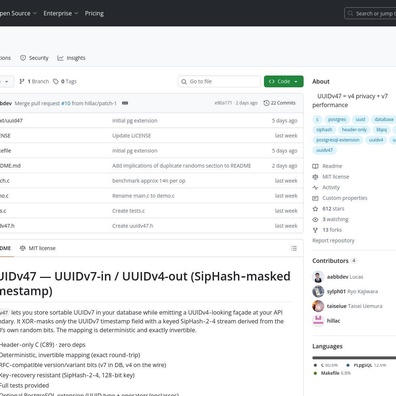Click the eye icon beside 3 watching

tap(315, 219)
